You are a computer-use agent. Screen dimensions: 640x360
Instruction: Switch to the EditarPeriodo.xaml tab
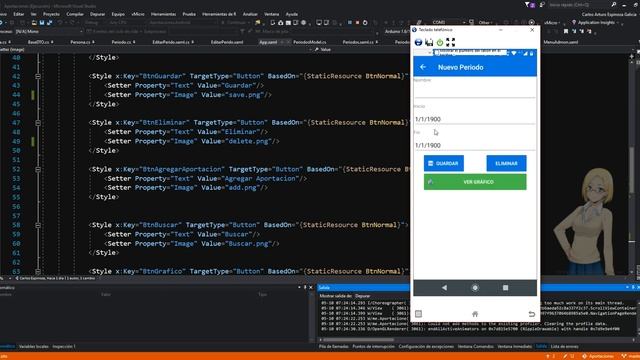tap(227, 42)
